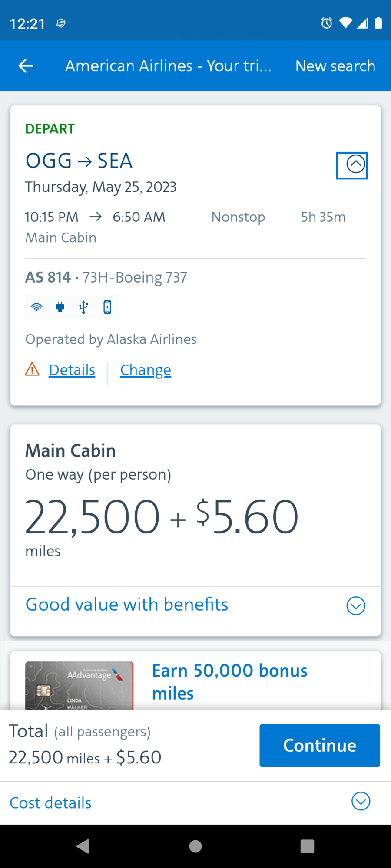Start a New search
The image size is (391, 868).
click(335, 66)
